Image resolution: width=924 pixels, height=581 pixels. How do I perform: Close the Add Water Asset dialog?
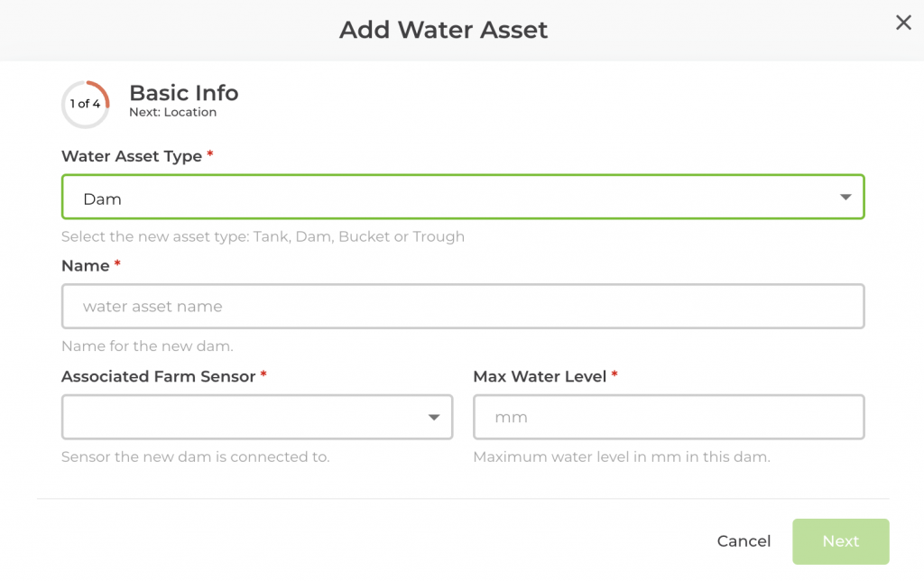click(903, 23)
